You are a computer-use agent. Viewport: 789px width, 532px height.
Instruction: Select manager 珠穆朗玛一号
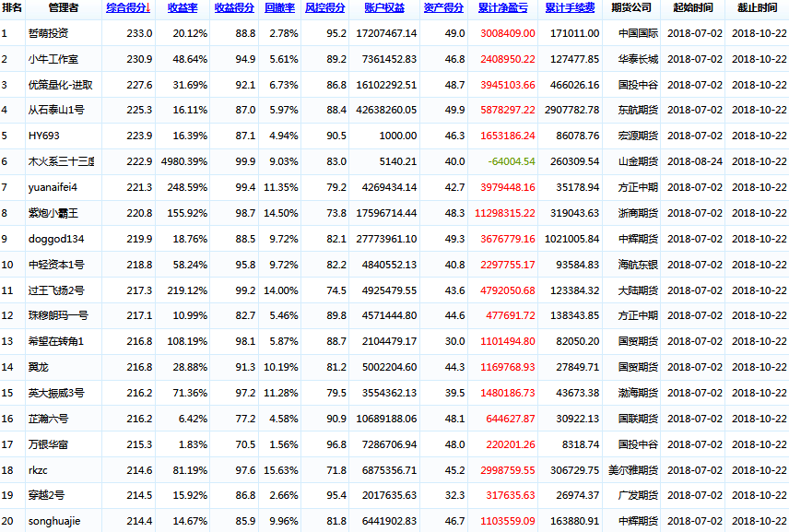pos(58,315)
